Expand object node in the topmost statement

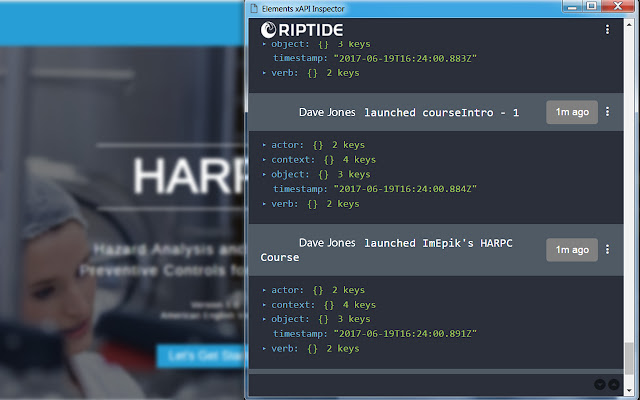coord(264,44)
